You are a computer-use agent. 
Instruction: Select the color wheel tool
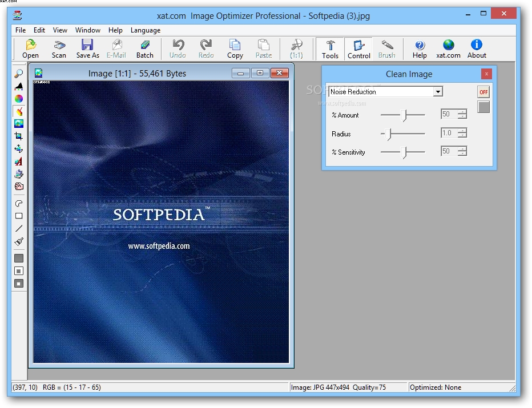coord(19,99)
